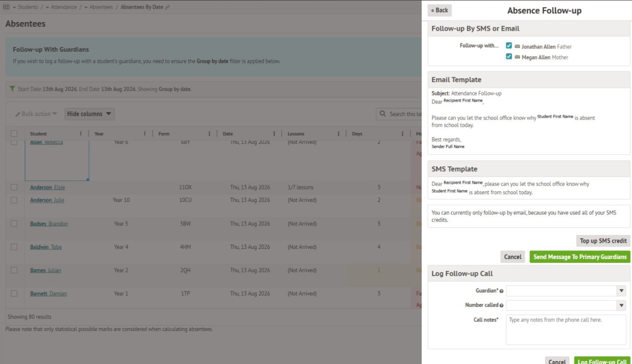Click the Year 5 cell for Badsey Brandon

(x=121, y=223)
